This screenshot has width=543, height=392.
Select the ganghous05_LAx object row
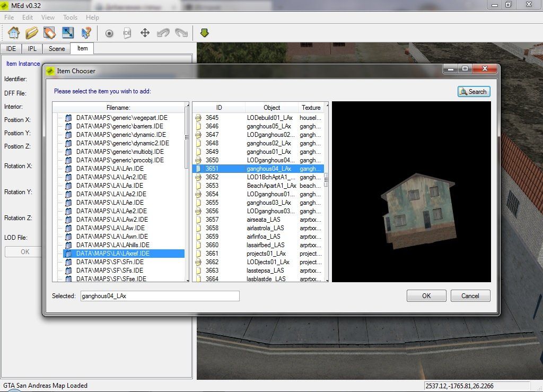pyautogui.click(x=258, y=126)
